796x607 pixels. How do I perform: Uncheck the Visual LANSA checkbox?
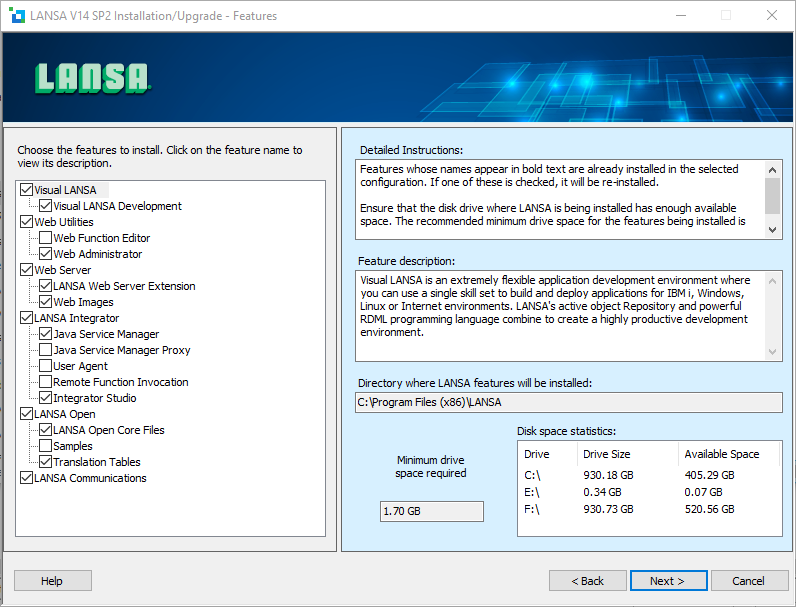[x=26, y=190]
